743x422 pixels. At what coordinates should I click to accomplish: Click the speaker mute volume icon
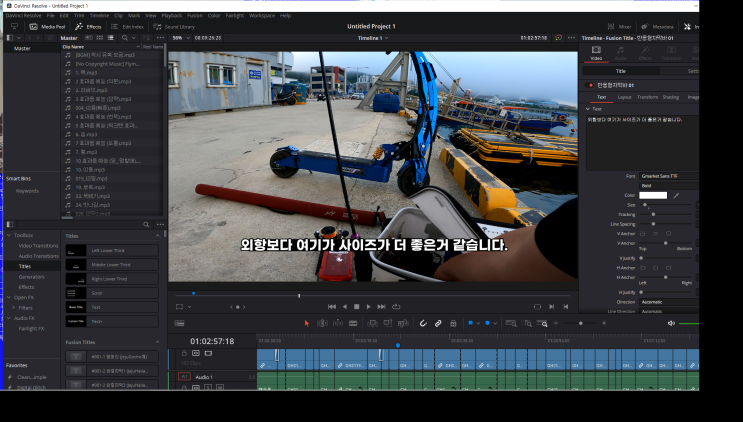click(671, 323)
